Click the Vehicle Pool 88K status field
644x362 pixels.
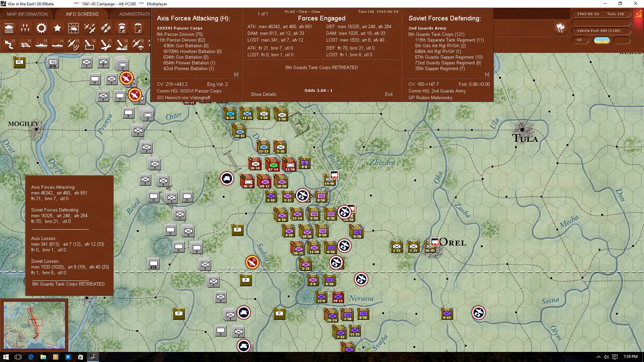click(x=601, y=31)
